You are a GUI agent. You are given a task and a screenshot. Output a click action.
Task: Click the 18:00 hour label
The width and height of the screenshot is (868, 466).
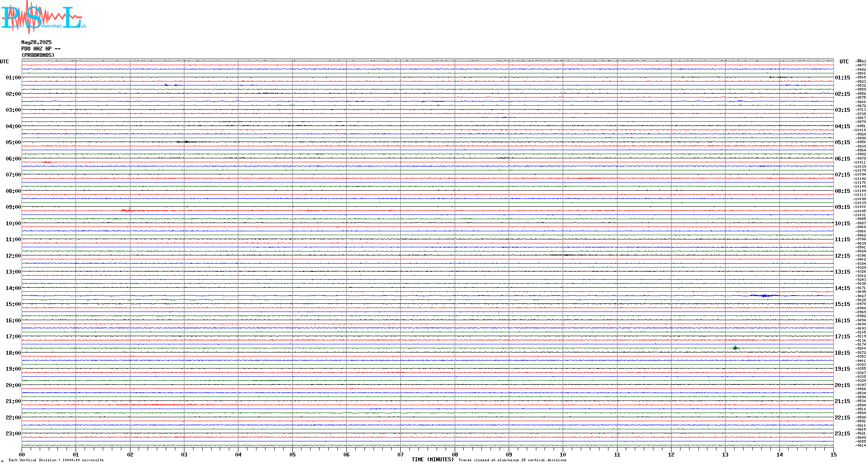point(13,353)
